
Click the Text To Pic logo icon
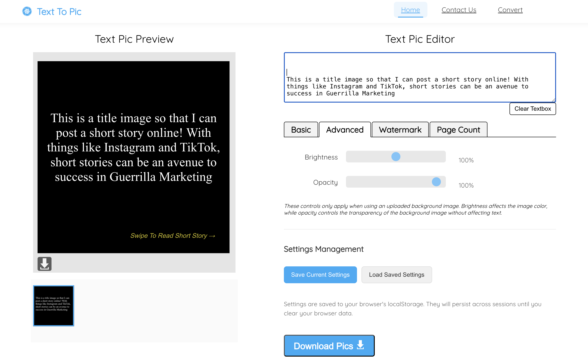pos(27,11)
